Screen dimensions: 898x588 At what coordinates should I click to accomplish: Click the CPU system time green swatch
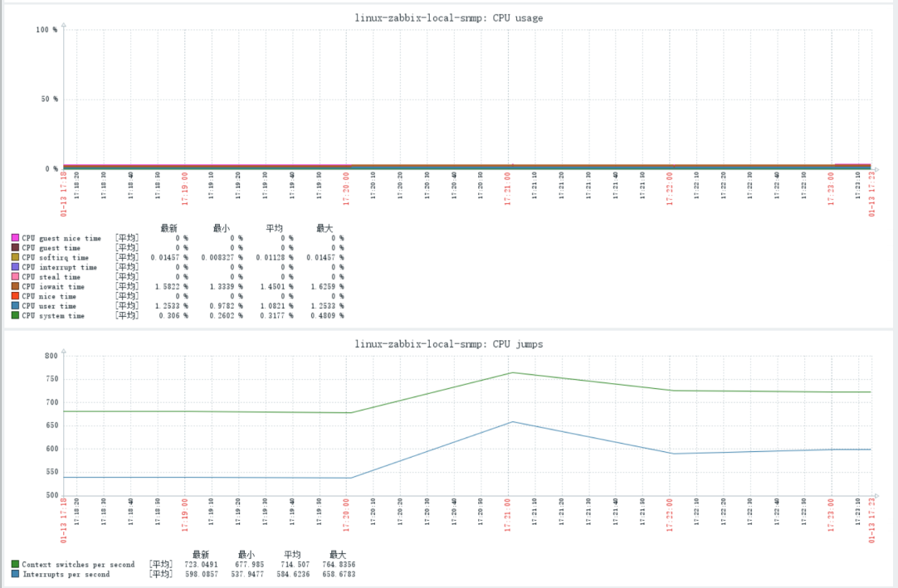(x=15, y=315)
